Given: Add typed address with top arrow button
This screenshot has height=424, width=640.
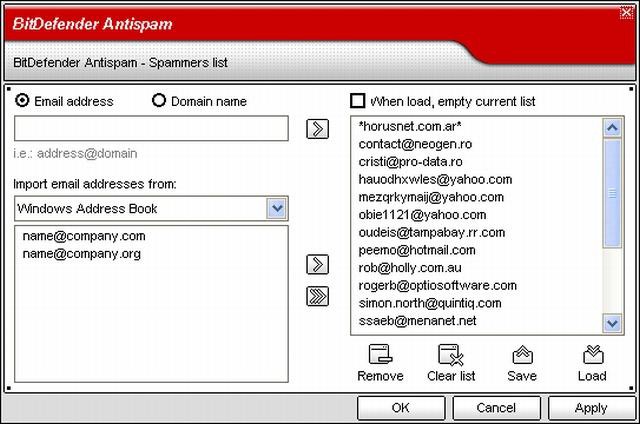Looking at the screenshot, I should coord(317,129).
